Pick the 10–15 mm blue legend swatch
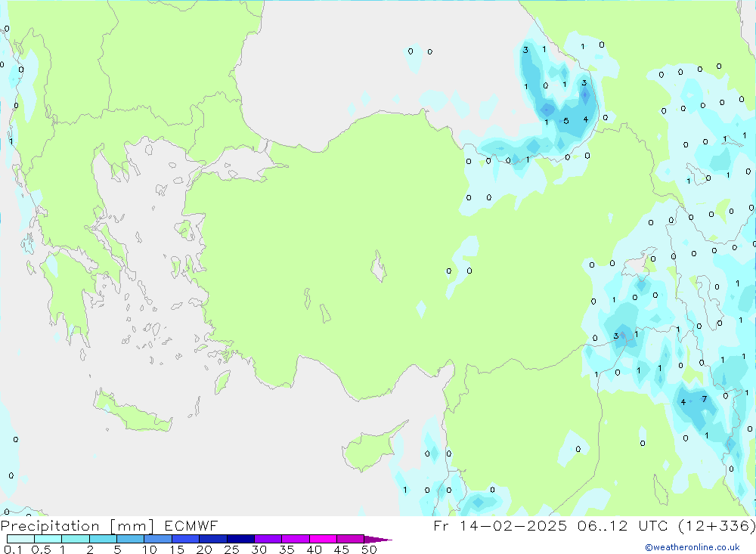 (x=158, y=539)
